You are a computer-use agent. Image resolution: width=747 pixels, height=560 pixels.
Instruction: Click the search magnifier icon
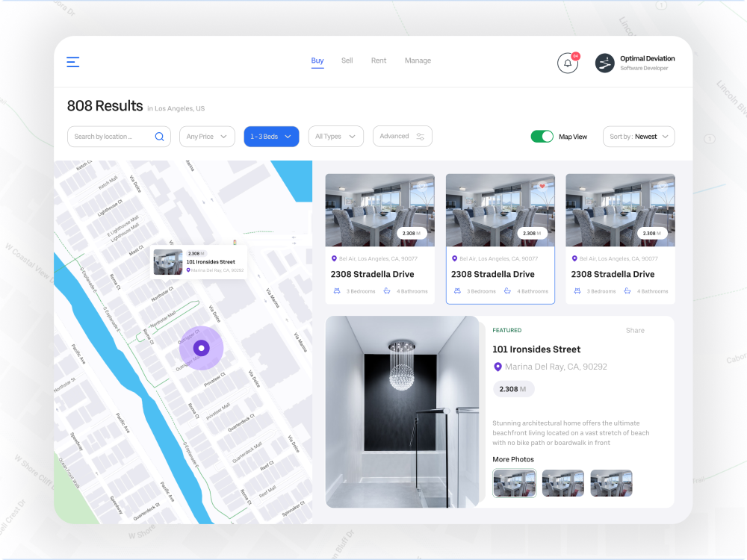tap(159, 136)
